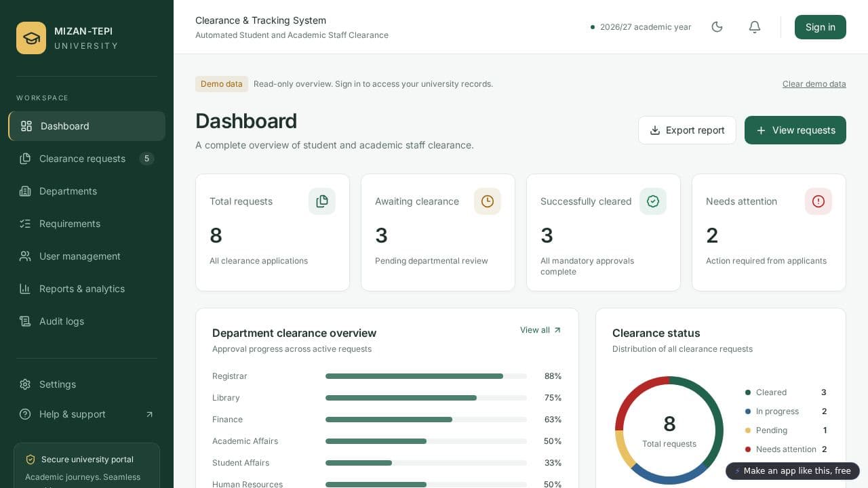868x488 pixels.
Task: Open Audit logs from the sidebar
Action: 87,321
